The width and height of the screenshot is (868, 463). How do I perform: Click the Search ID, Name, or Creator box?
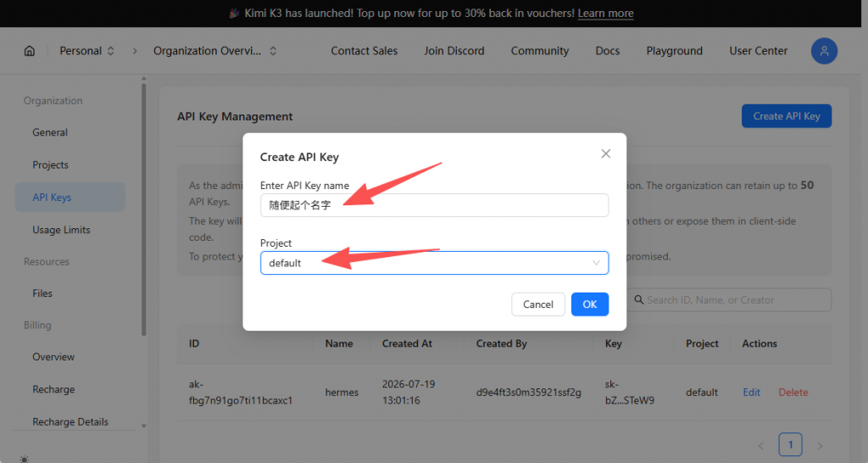(x=729, y=299)
